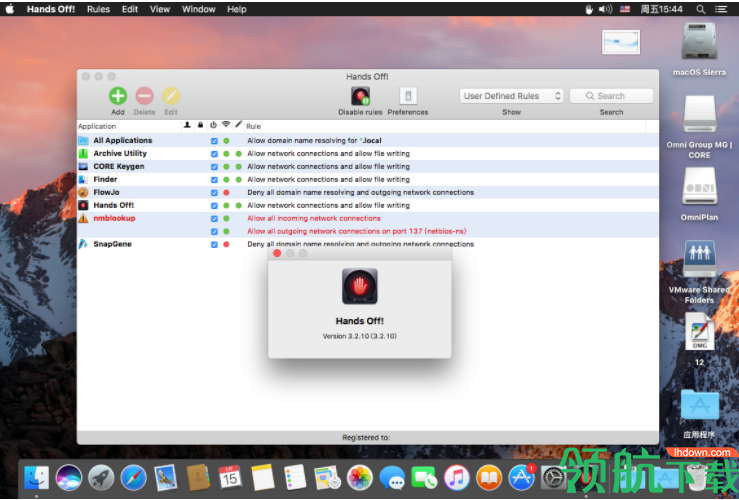This screenshot has width=739, height=500.
Task: Click the Archive Utility row icon
Action: (x=83, y=153)
